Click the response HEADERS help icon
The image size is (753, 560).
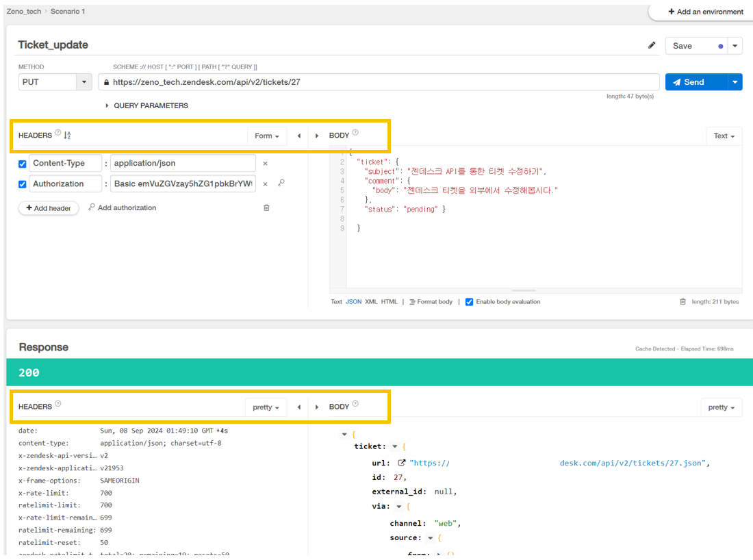(x=58, y=404)
